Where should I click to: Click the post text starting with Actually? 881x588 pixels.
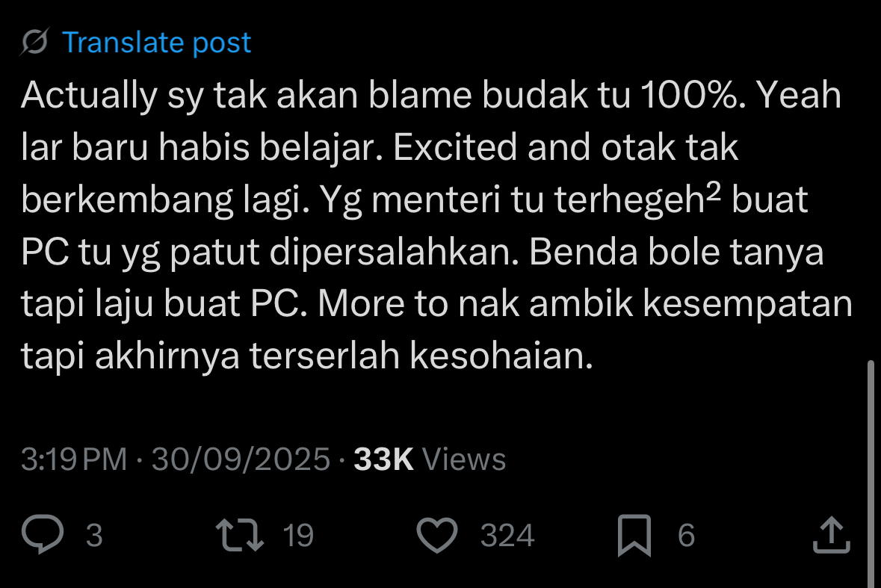point(436,225)
